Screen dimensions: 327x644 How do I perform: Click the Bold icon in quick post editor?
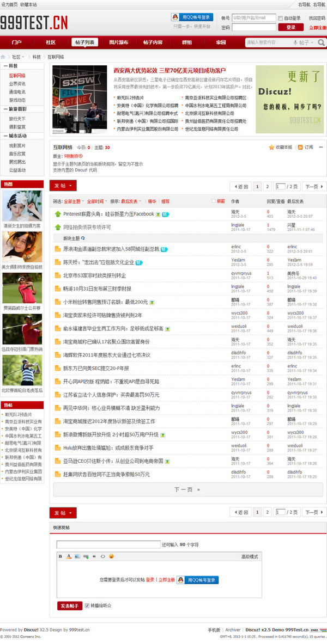(x=60, y=556)
